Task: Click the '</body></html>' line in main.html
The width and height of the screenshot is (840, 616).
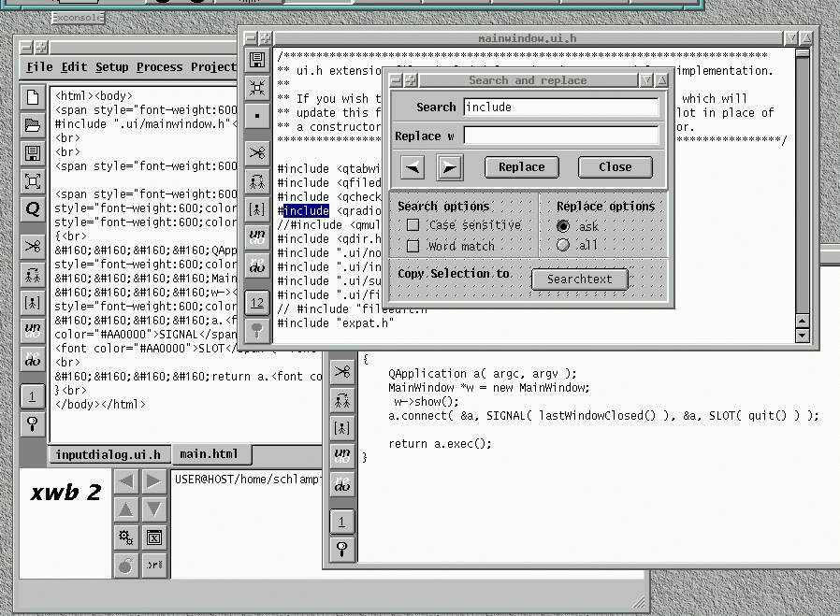Action: click(100, 404)
